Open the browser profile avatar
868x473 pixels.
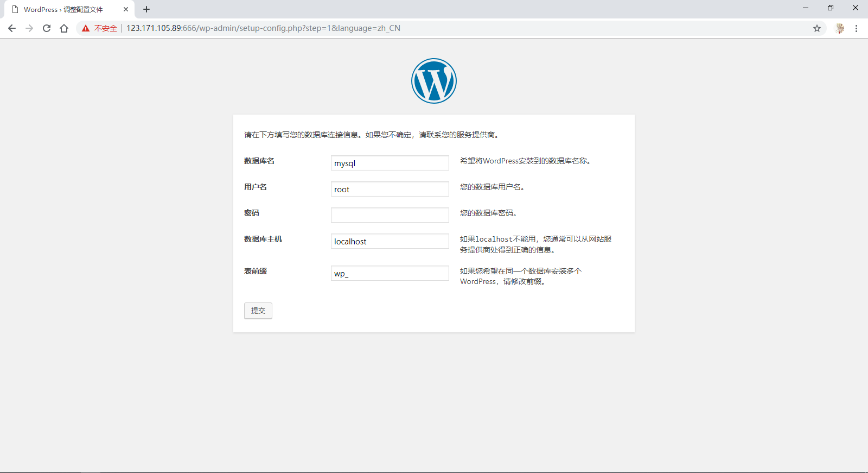pyautogui.click(x=840, y=28)
